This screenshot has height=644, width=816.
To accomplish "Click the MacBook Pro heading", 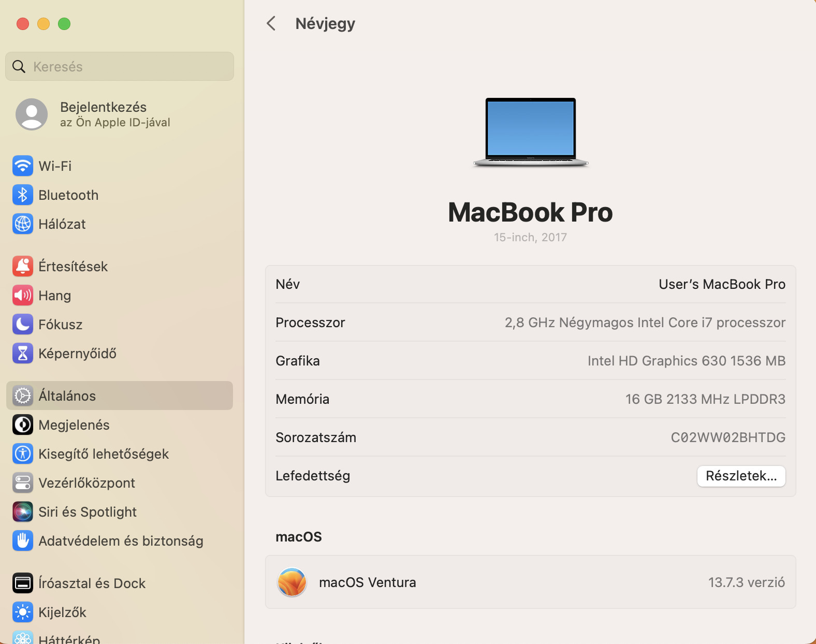I will tap(531, 212).
